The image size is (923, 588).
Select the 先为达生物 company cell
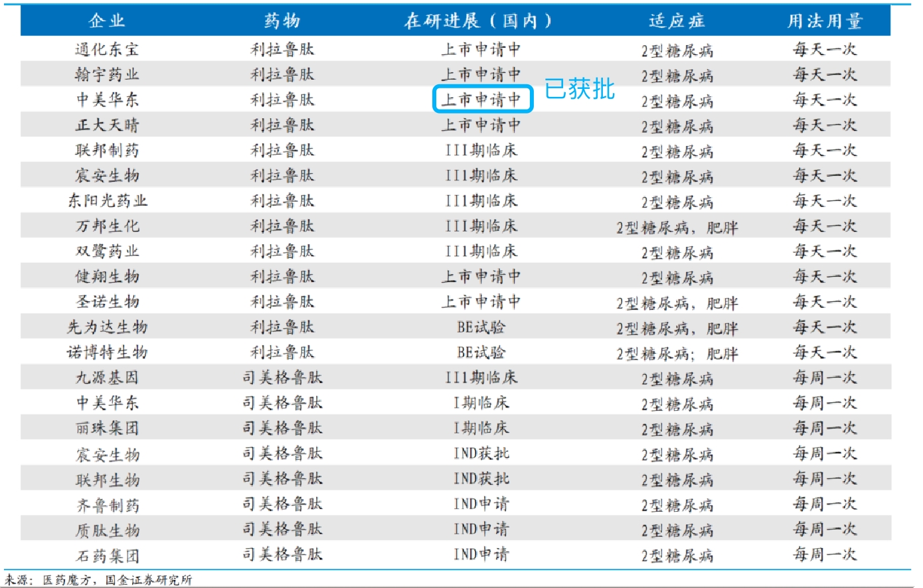click(107, 327)
